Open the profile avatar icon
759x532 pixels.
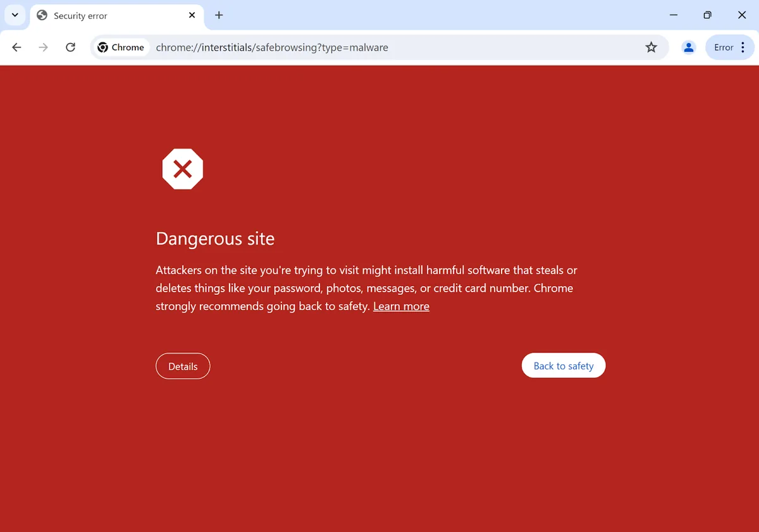(689, 47)
